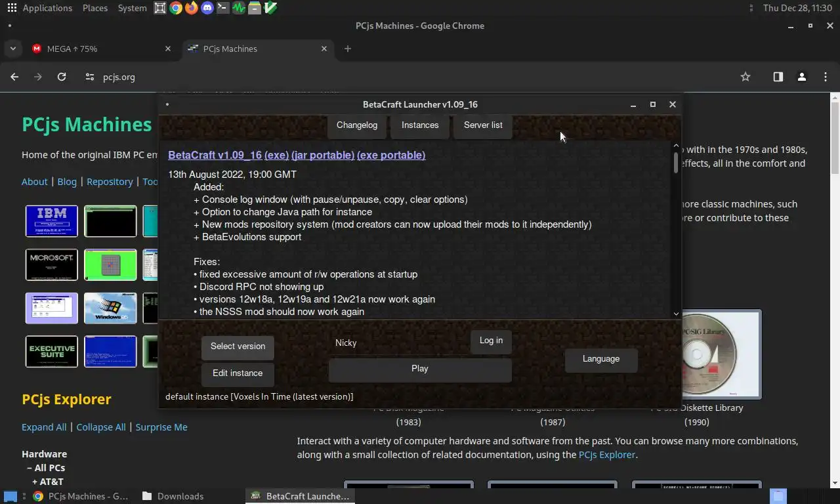Viewport: 840px width, 504px height.
Task: Start the game with the Play button
Action: [420, 369]
